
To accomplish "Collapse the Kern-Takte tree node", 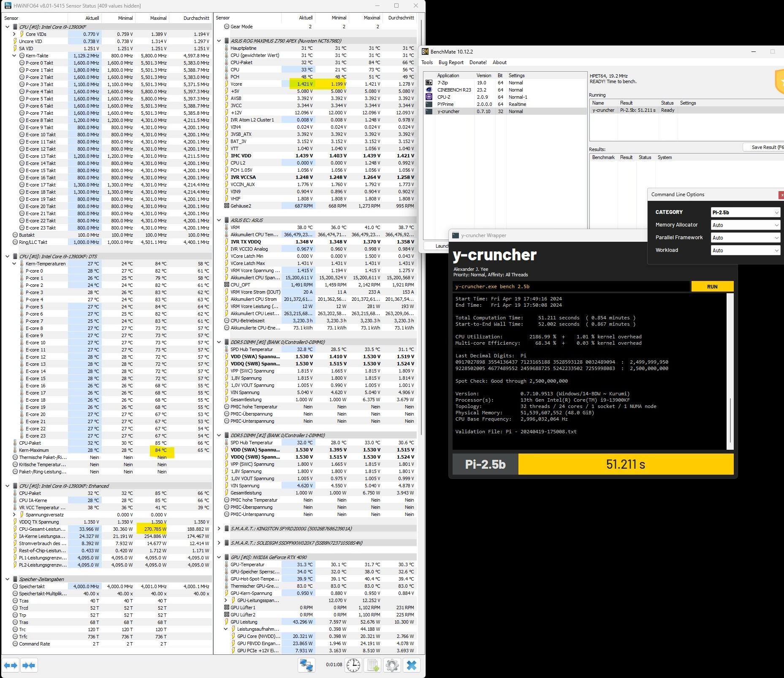I will pos(14,56).
